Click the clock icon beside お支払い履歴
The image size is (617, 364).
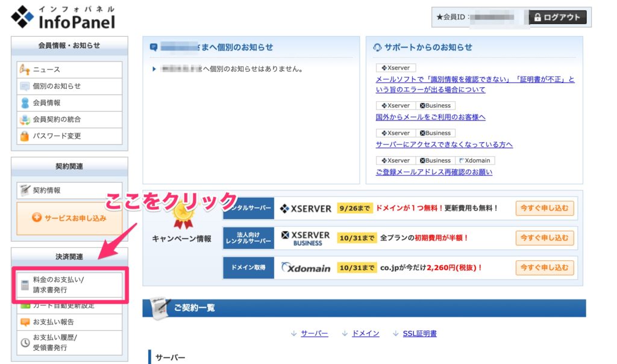25,342
